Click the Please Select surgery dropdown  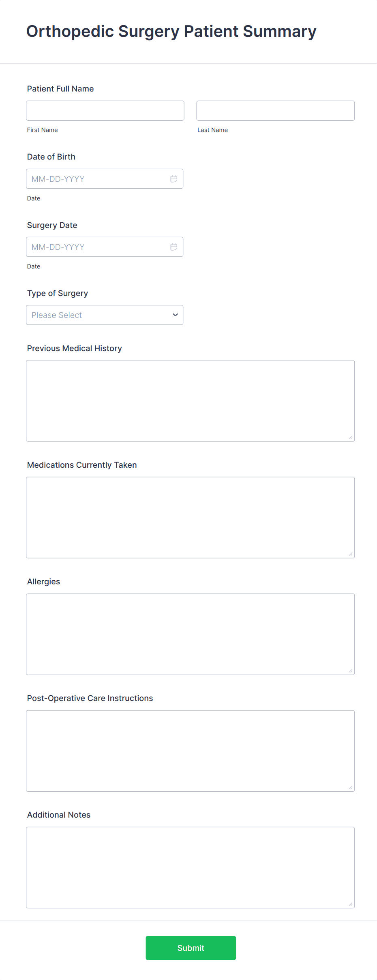105,315
